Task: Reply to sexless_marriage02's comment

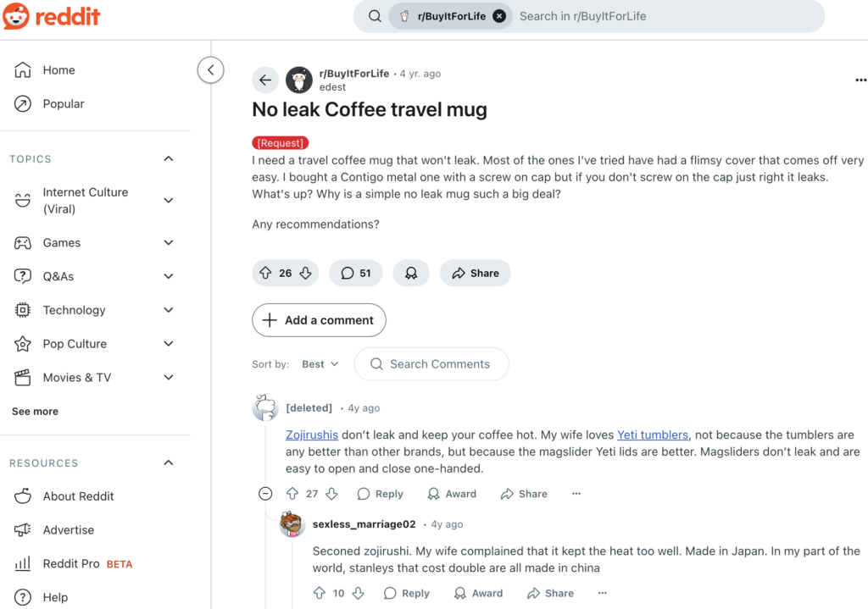Action: pos(407,594)
